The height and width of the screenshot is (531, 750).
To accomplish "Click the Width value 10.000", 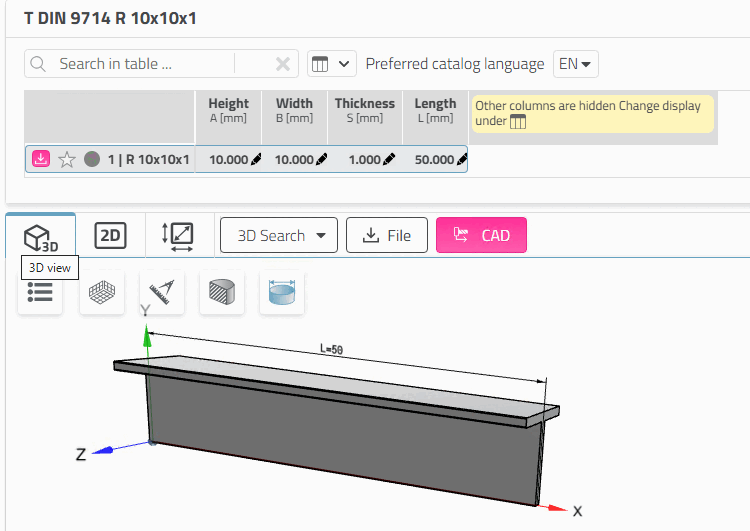I will [x=294, y=159].
